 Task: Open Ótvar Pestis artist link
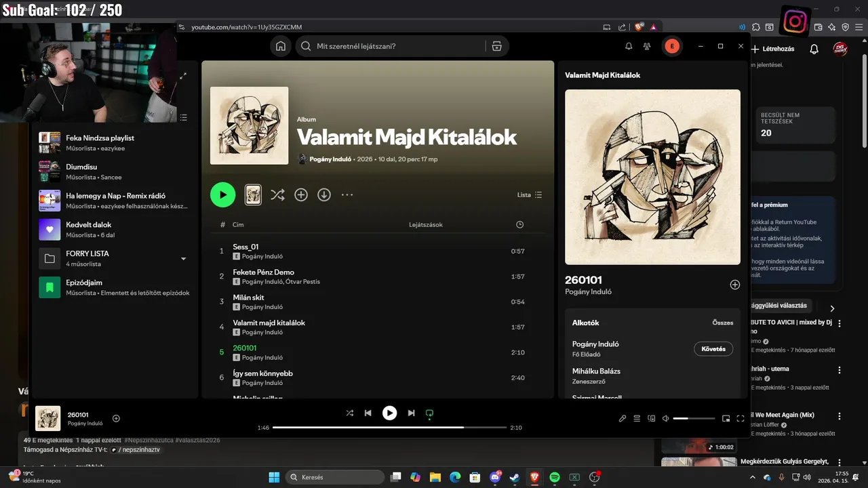tap(302, 281)
